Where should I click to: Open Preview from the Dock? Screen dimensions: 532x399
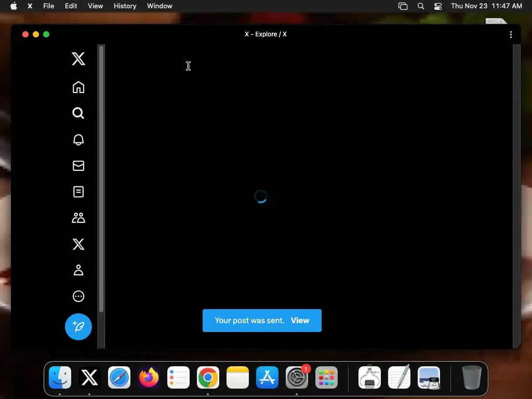pos(429,377)
